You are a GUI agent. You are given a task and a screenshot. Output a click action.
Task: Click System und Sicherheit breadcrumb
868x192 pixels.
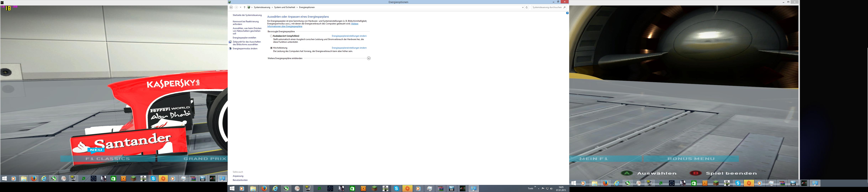[284, 7]
